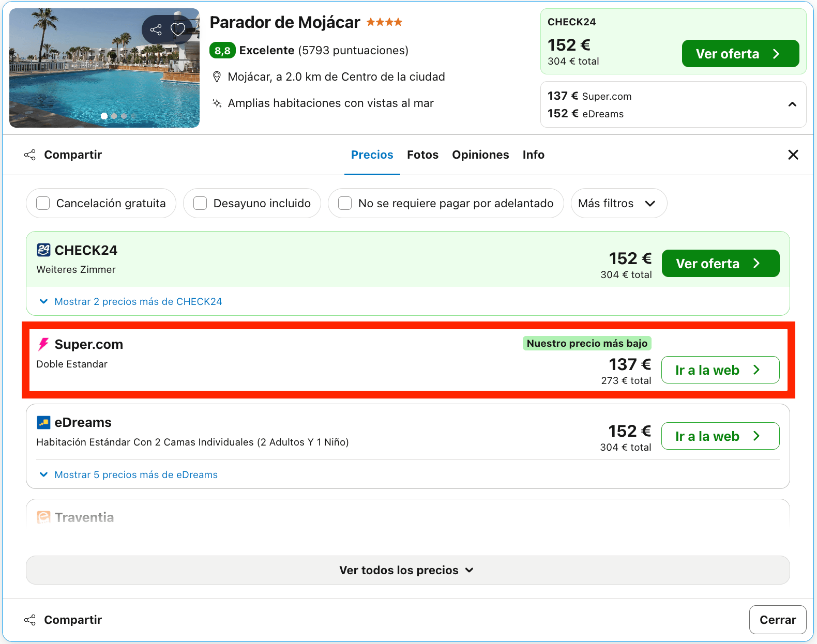Select the second photo carousel dot
Screen dimensions: 817x644
point(114,116)
